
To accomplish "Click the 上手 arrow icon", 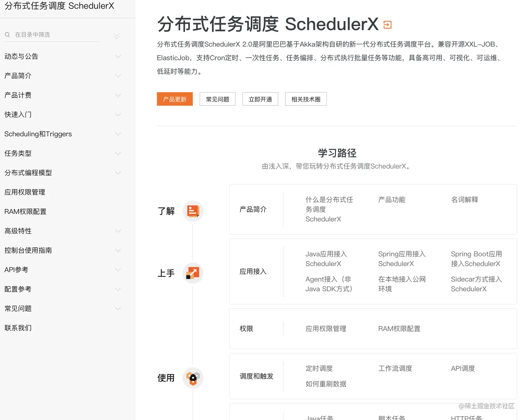I will pos(193,273).
